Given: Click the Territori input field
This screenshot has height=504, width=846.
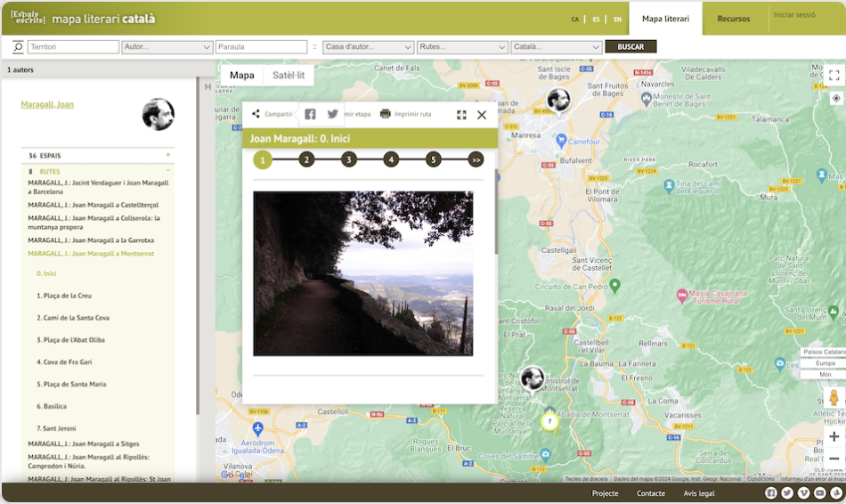Looking at the screenshot, I should point(73,47).
